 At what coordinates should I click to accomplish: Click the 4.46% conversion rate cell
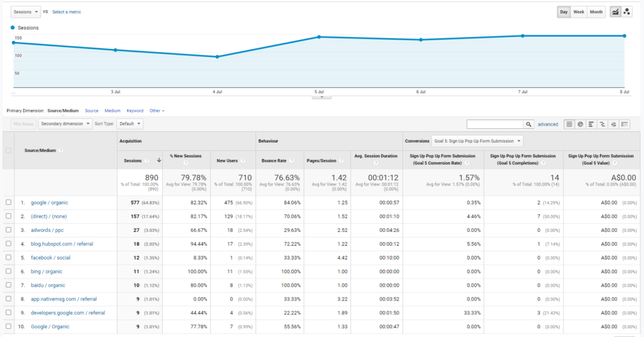coord(474,216)
